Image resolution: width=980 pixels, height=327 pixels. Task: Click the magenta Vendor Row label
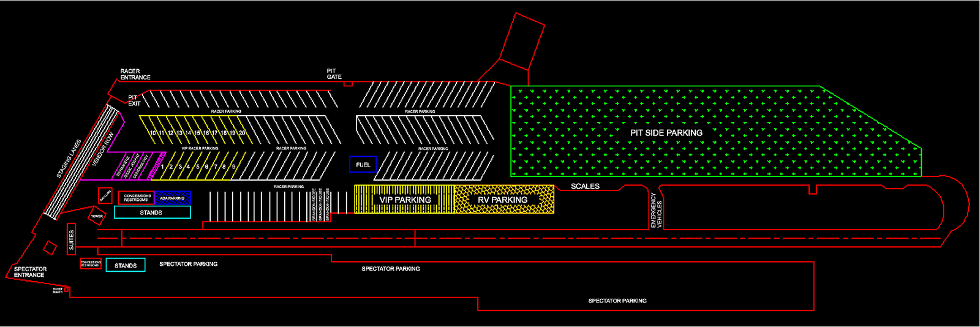(102, 151)
